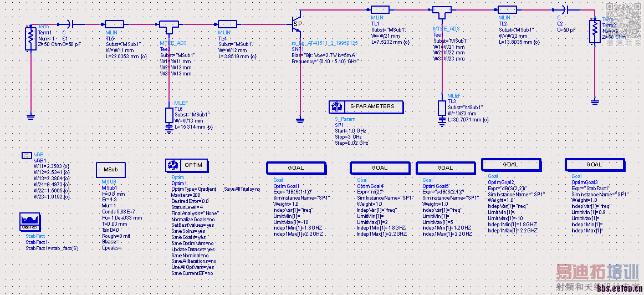This screenshot has width=644, height=295.
Task: Select the MLIN TL4 microstrip line symbol
Action: click(228, 25)
